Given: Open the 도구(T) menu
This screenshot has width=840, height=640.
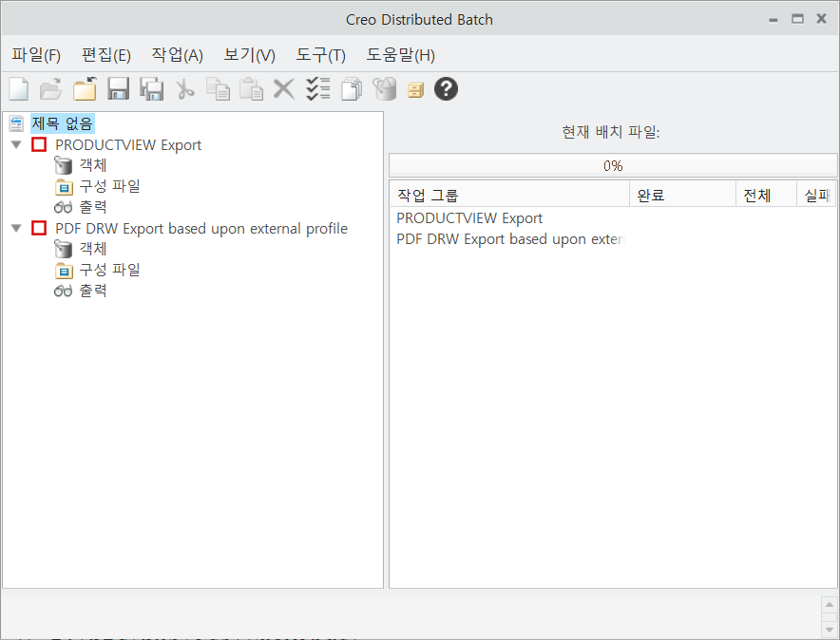Looking at the screenshot, I should point(320,54).
